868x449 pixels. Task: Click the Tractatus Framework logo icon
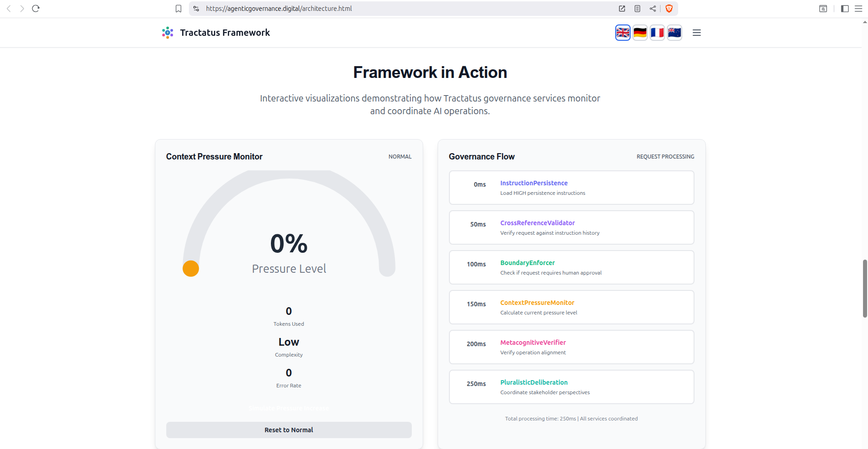(x=168, y=33)
